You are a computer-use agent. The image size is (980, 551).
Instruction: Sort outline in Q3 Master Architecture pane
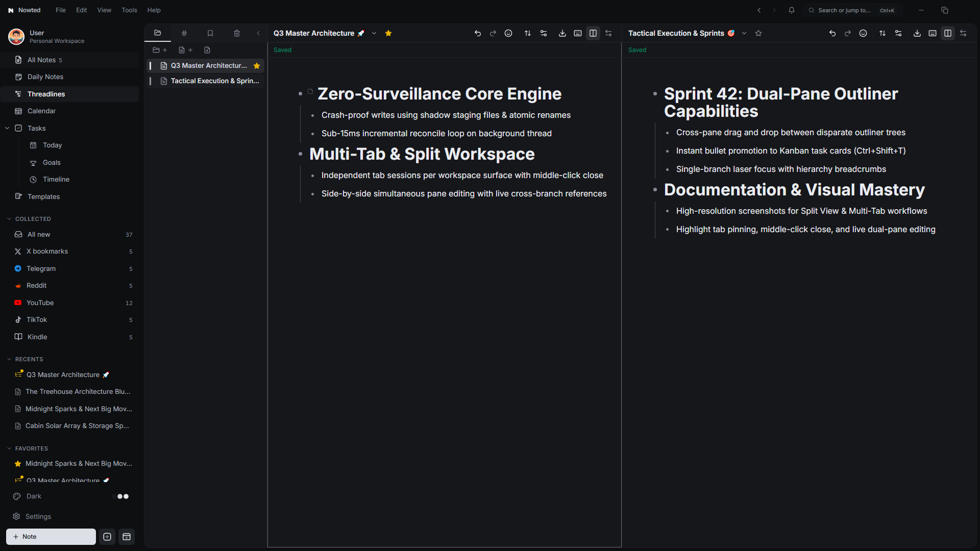(x=528, y=33)
